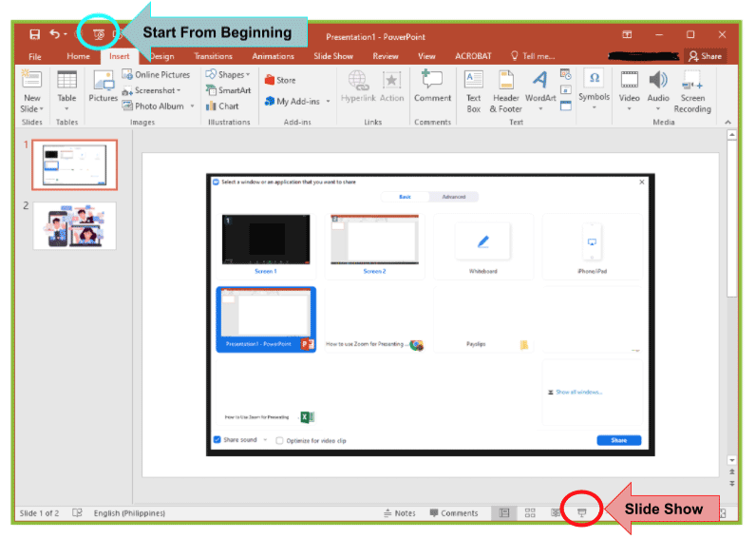Enable Optimize for video clip
Viewport: 756px width, 539px height.
point(279,440)
